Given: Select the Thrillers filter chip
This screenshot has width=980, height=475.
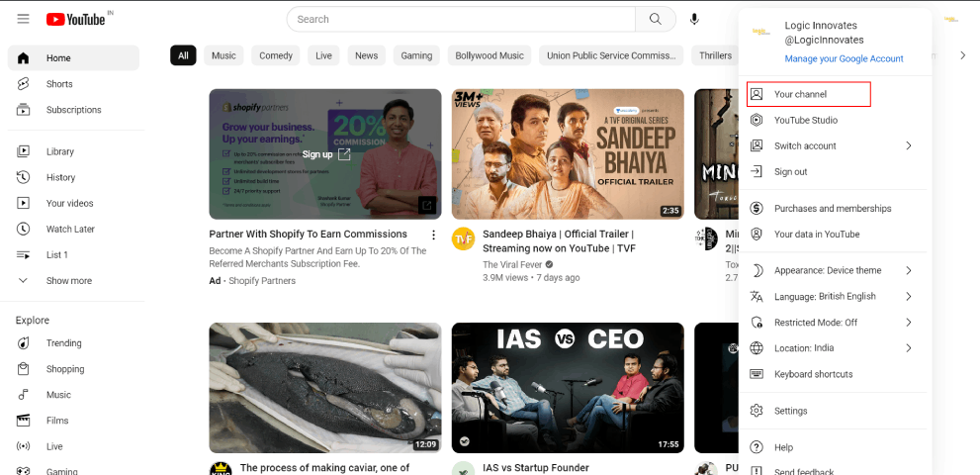Looking at the screenshot, I should 715,55.
